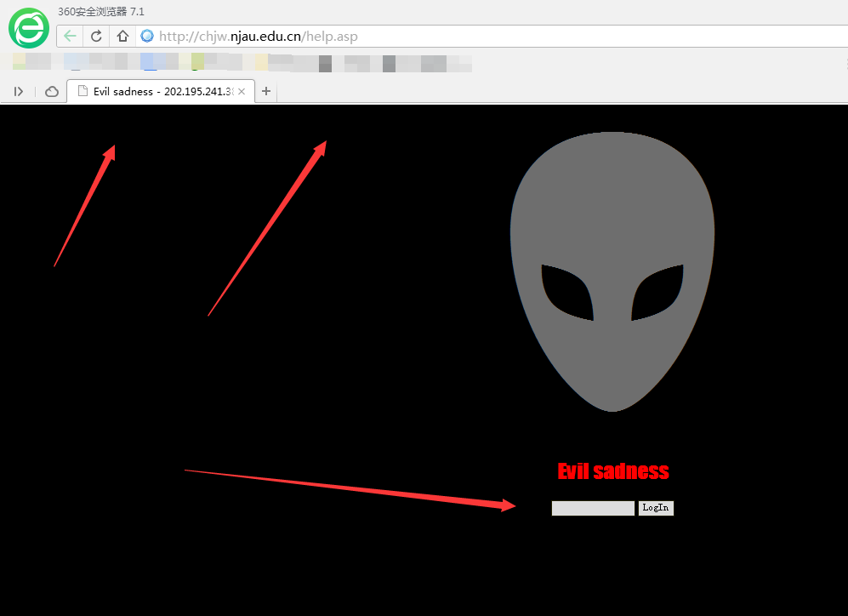Close the Evil sadness tab
The width and height of the screenshot is (848, 616).
[x=242, y=91]
